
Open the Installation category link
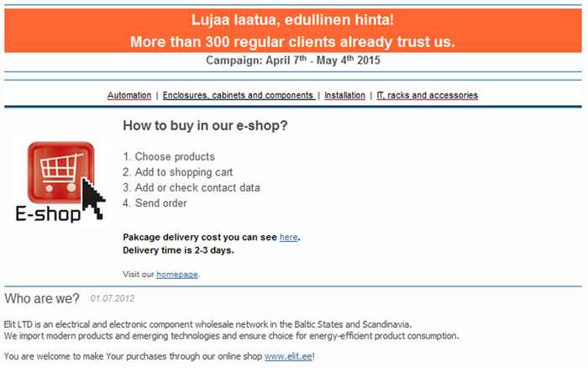coord(344,95)
